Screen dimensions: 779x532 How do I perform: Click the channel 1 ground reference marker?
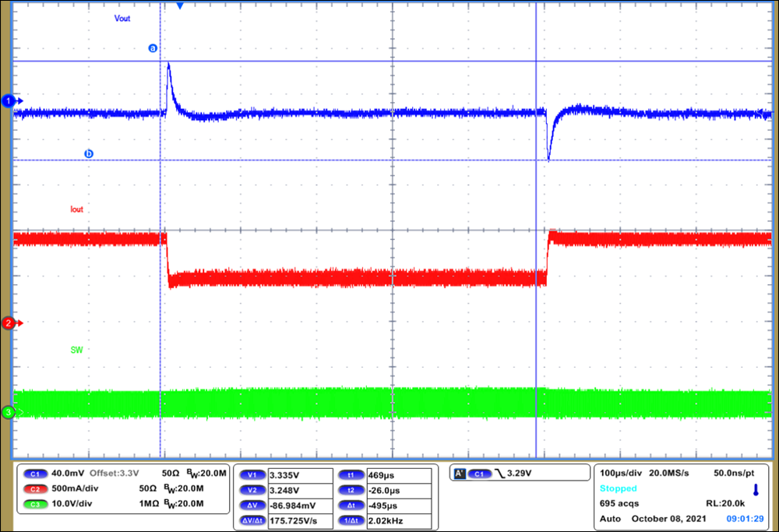[x=9, y=100]
